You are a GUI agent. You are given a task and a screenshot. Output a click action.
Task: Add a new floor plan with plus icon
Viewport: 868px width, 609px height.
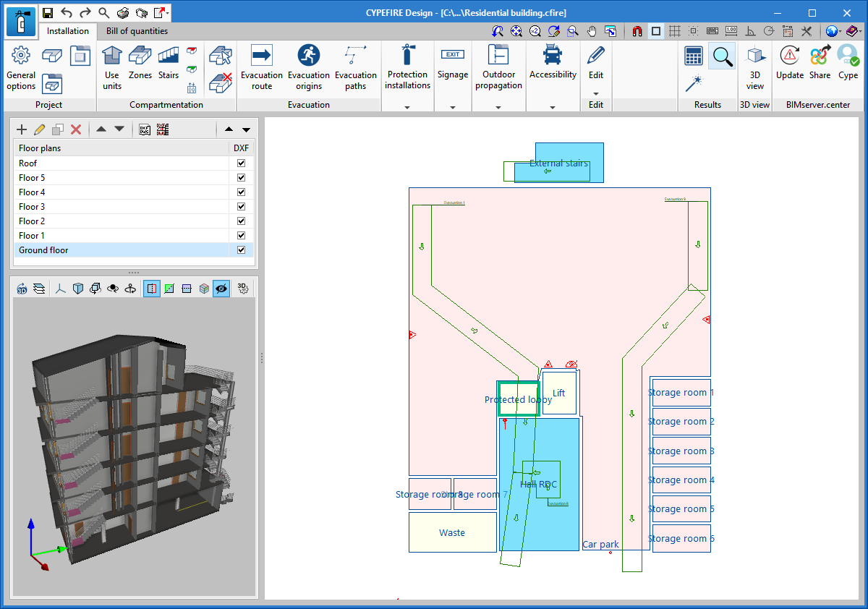(22, 129)
